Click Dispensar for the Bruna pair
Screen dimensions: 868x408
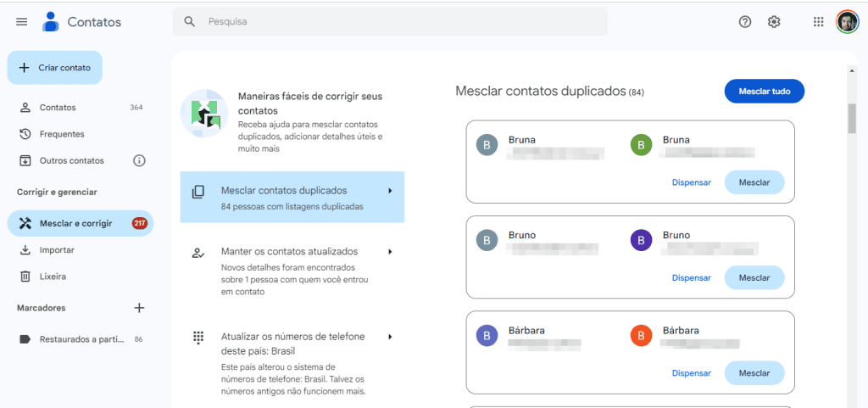[x=692, y=182]
